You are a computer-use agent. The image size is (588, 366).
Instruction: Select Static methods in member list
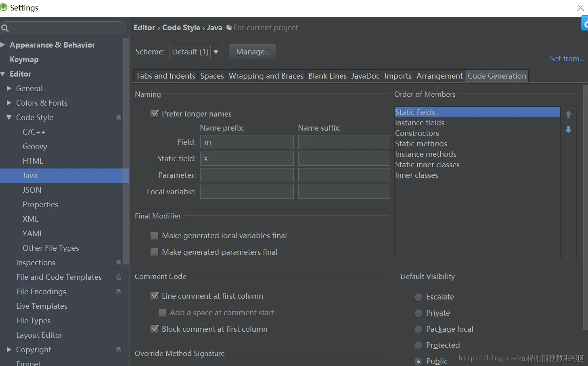coord(477,143)
